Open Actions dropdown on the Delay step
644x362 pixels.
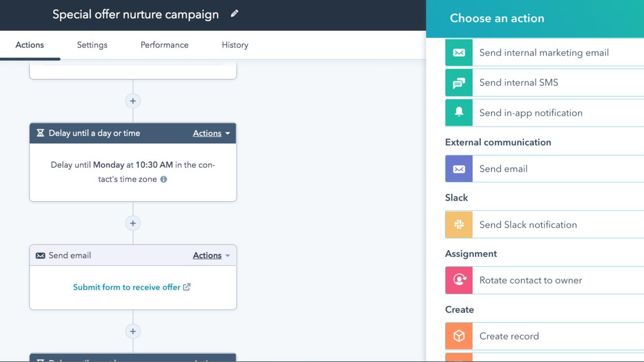(211, 134)
